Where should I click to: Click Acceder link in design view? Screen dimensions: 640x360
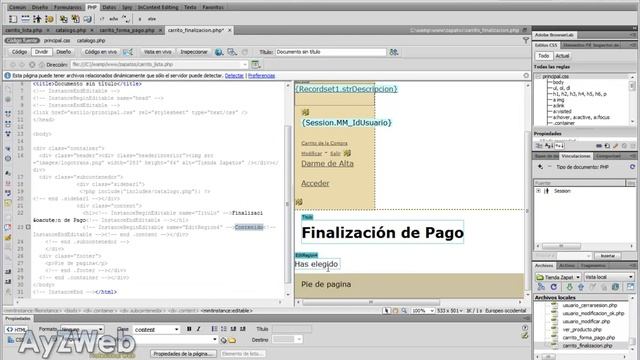pos(315,183)
